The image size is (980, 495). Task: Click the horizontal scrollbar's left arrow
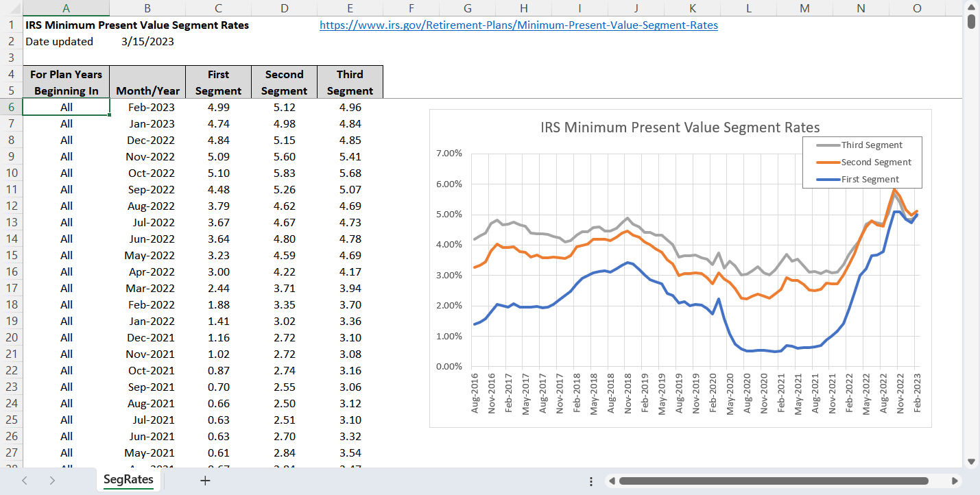point(612,481)
